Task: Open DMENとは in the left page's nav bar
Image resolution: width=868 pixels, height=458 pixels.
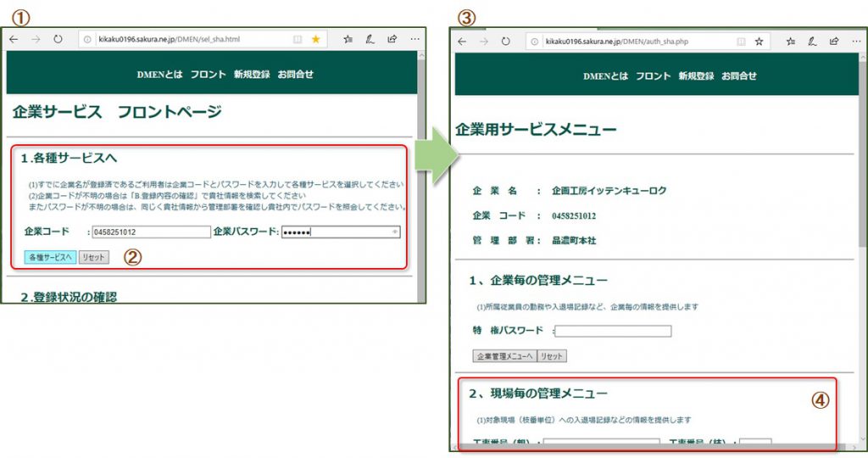Action: (159, 74)
